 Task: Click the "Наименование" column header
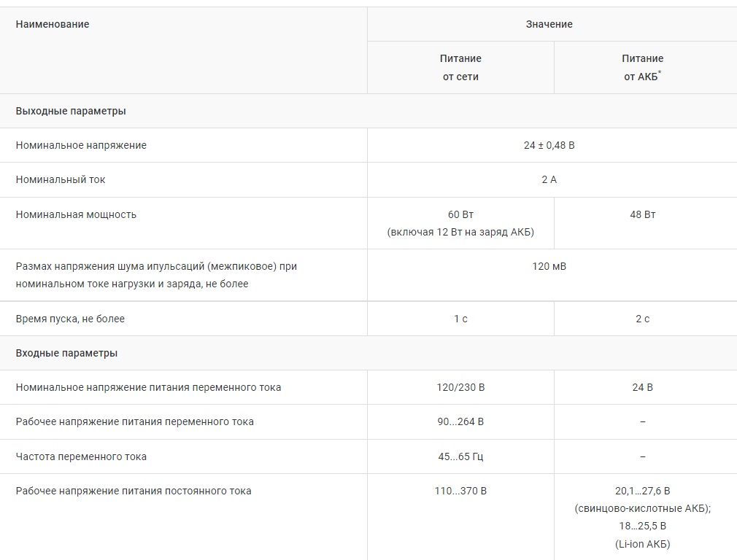(53, 24)
